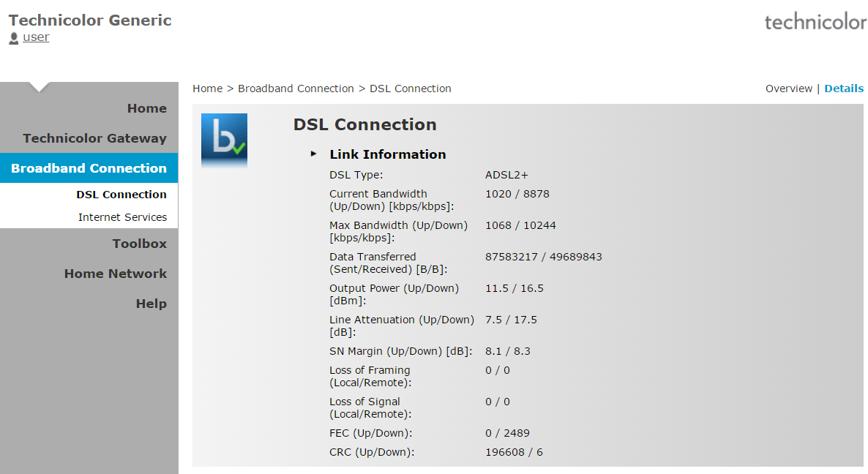Click the current bandwidth value 1020 / 8878
The image size is (868, 474).
[517, 194]
